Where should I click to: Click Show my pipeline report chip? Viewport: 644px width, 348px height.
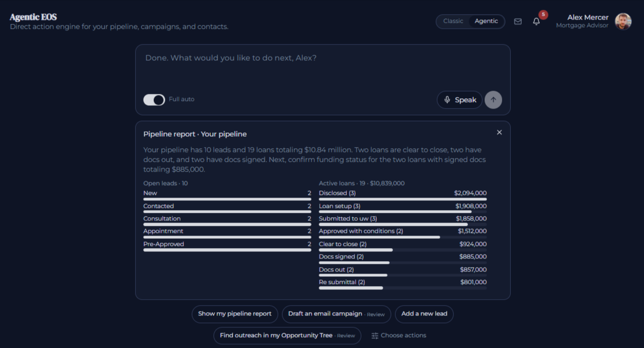pyautogui.click(x=235, y=314)
